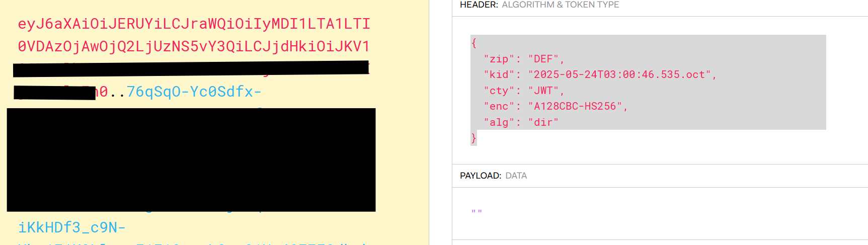Viewport: 868px width, 245px height.
Task: Click the opening brace of header JSON
Action: (474, 43)
